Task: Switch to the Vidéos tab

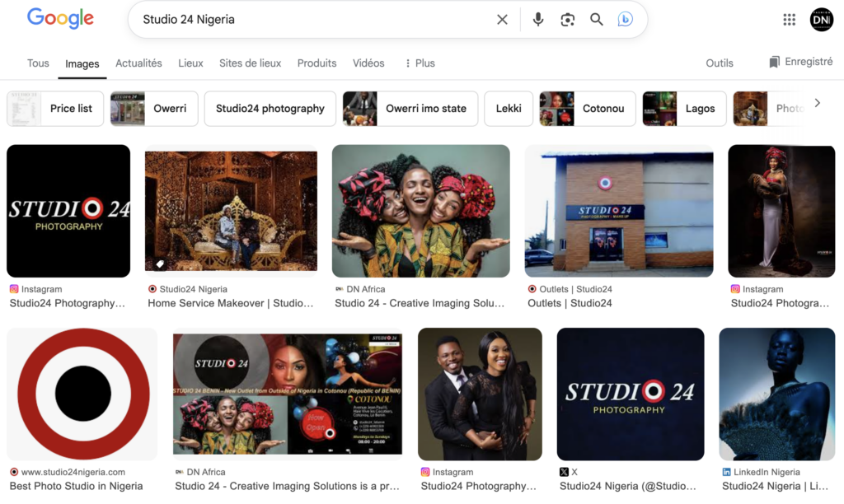Action: click(368, 63)
